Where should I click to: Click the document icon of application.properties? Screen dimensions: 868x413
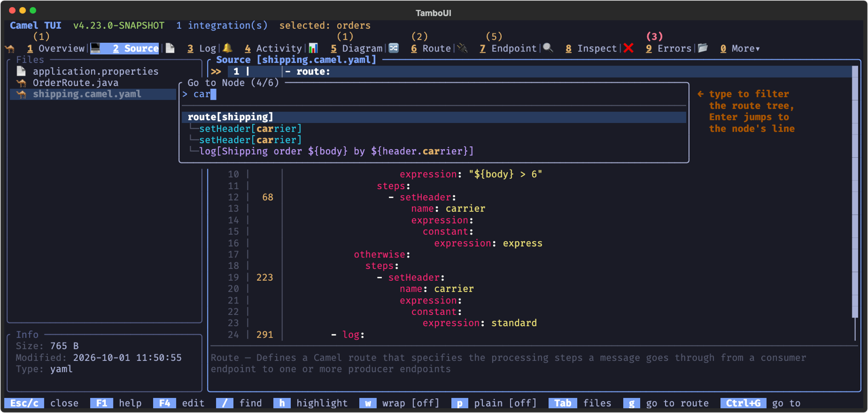click(x=21, y=71)
